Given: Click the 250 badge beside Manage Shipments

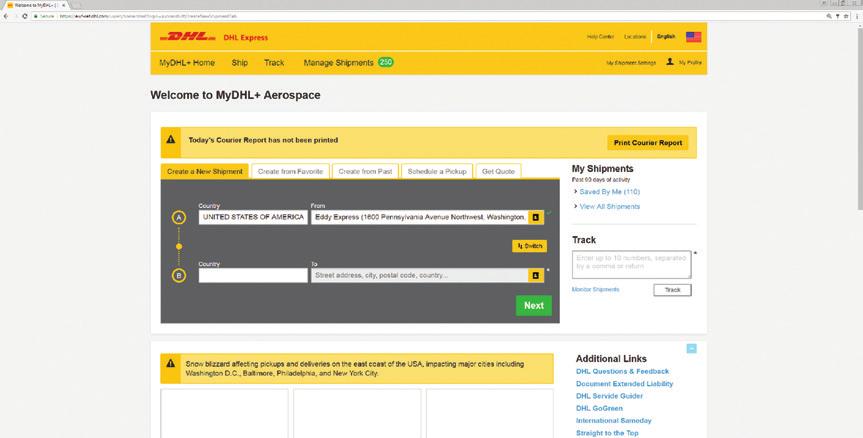Looking at the screenshot, I should [386, 62].
